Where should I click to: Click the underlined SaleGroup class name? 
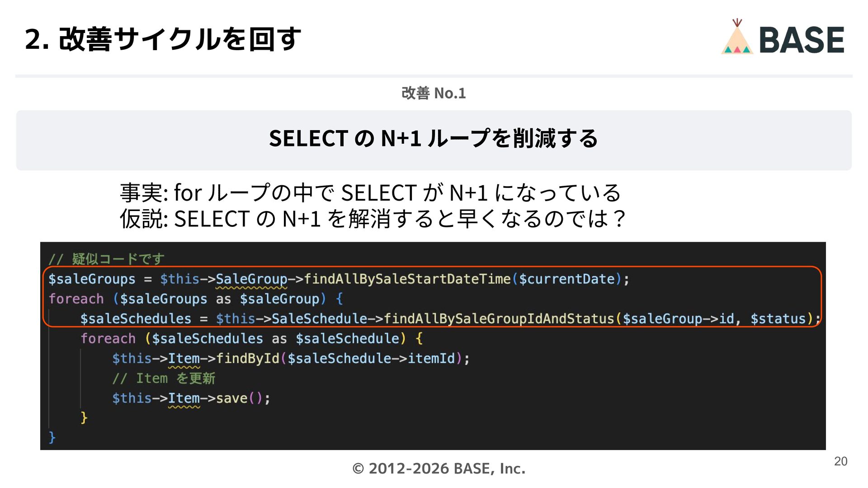pyautogui.click(x=251, y=279)
